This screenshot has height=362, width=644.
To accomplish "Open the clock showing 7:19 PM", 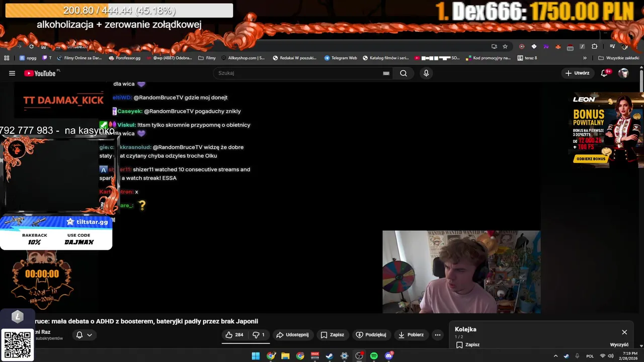I will click(629, 356).
